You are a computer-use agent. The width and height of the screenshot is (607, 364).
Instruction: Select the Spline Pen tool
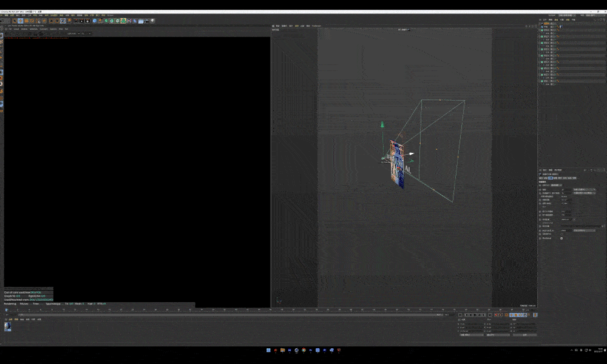pos(100,21)
